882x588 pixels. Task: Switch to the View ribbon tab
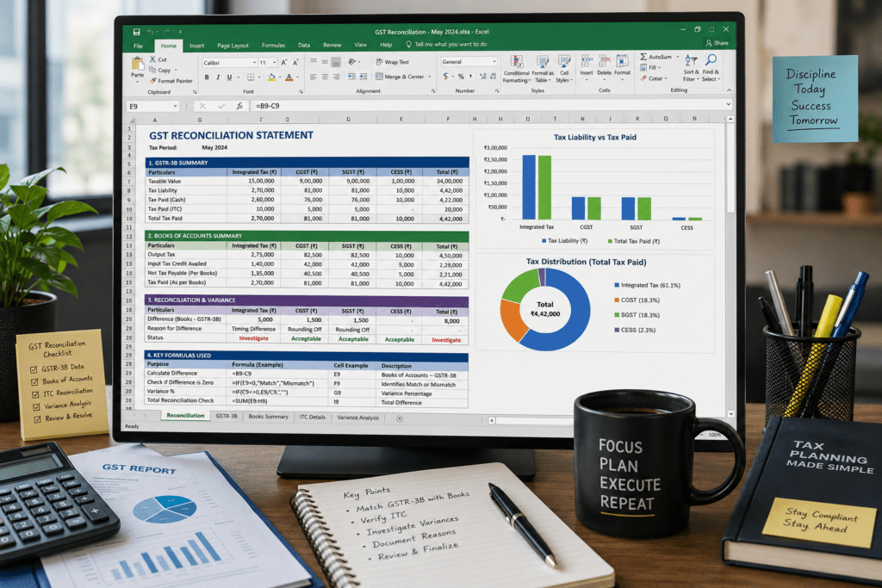pyautogui.click(x=361, y=45)
